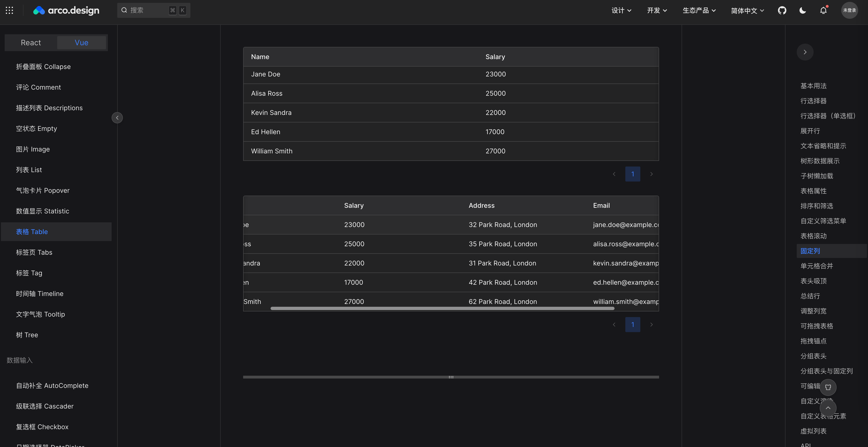Open the 生态产品 dropdown menu

tap(699, 11)
